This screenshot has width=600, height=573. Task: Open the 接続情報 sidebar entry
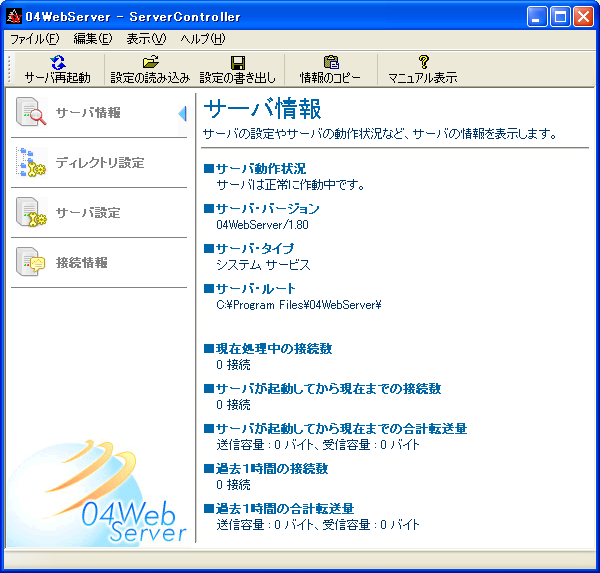pyautogui.click(x=99, y=263)
